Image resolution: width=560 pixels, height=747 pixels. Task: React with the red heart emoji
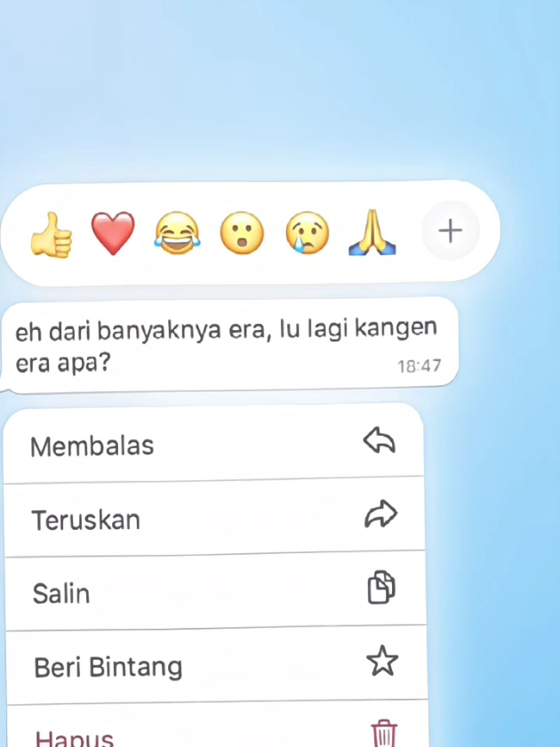click(x=113, y=233)
